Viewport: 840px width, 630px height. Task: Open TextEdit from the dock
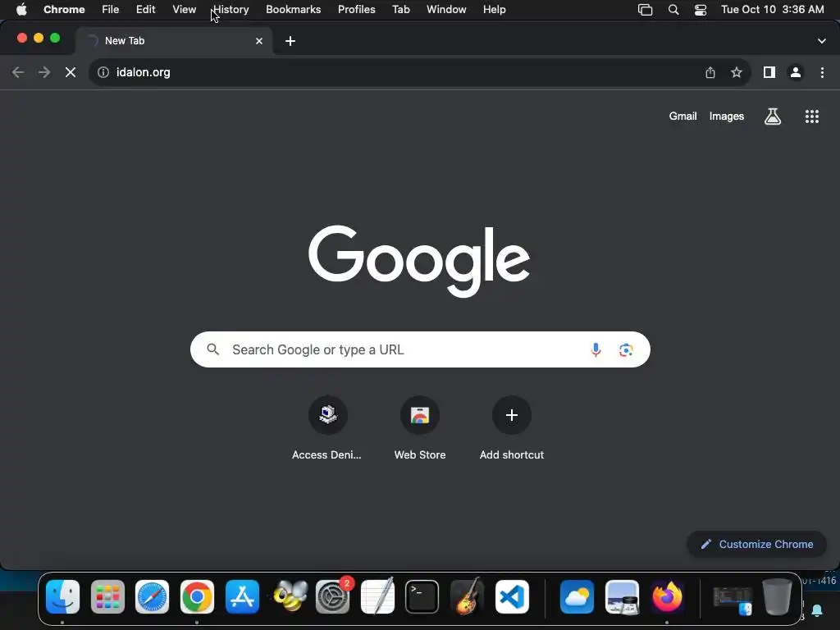[x=377, y=597]
